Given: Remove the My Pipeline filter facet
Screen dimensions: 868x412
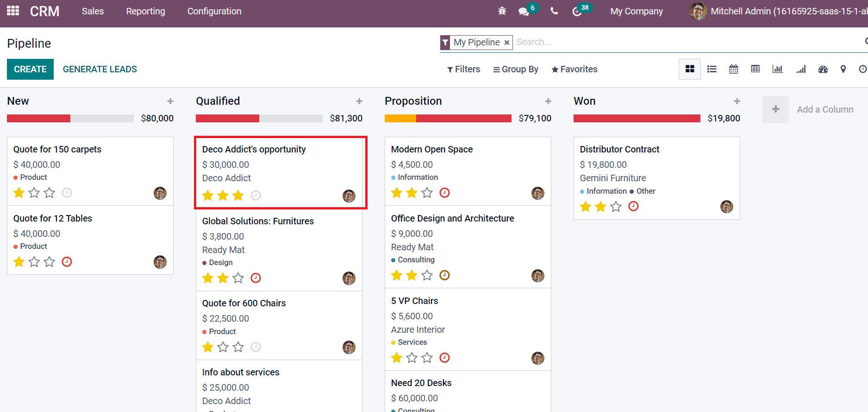Looking at the screenshot, I should pyautogui.click(x=507, y=43).
